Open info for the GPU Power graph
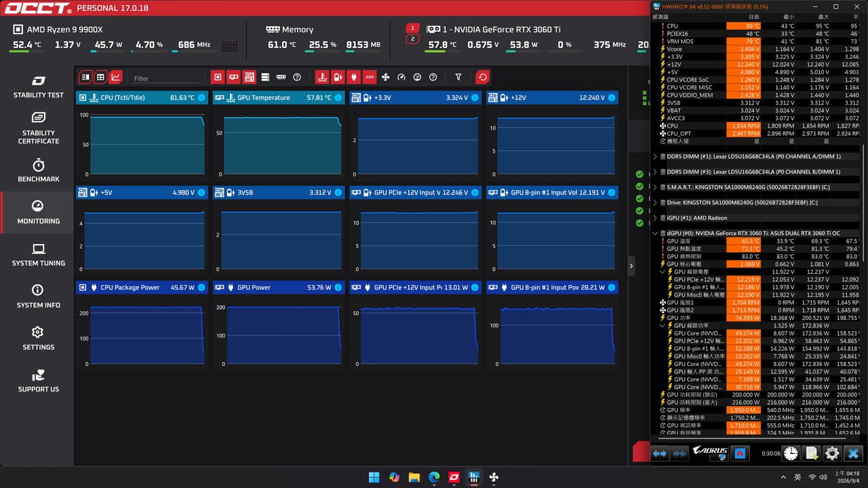 (338, 287)
